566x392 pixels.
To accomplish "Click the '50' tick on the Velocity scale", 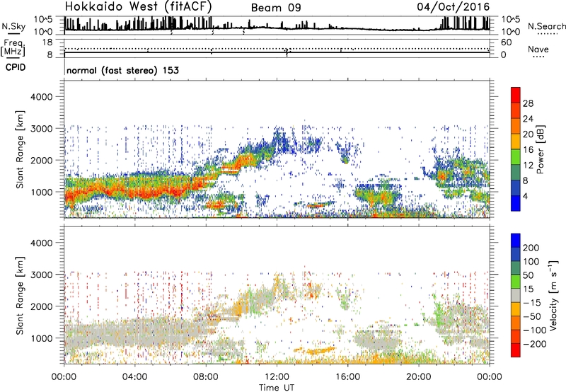I will pyautogui.click(x=528, y=275).
